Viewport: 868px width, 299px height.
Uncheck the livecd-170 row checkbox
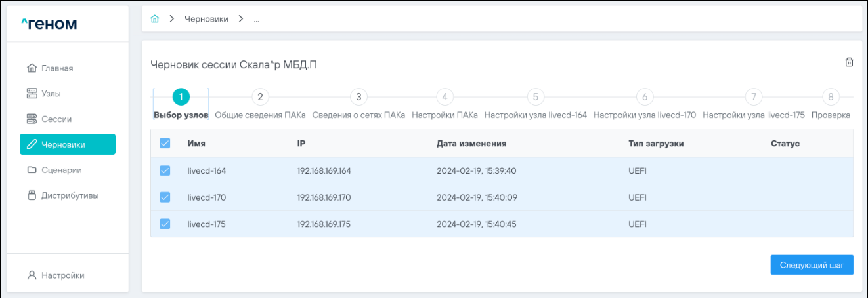point(165,197)
